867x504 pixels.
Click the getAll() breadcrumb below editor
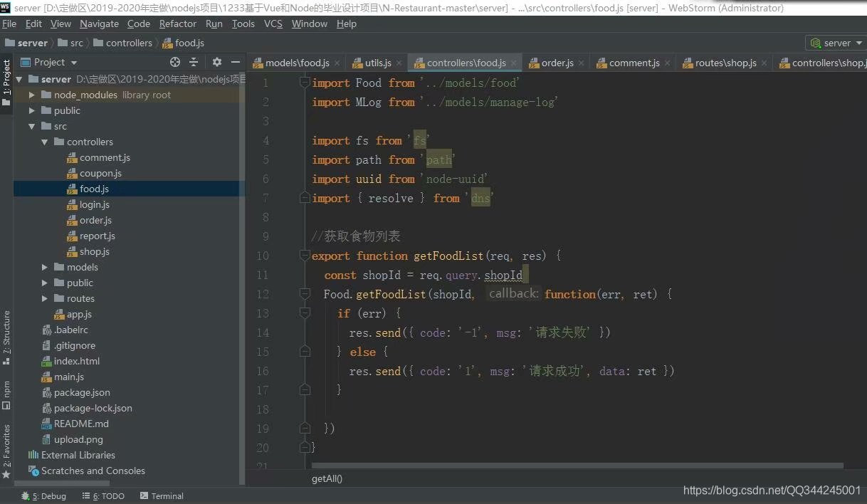[327, 478]
